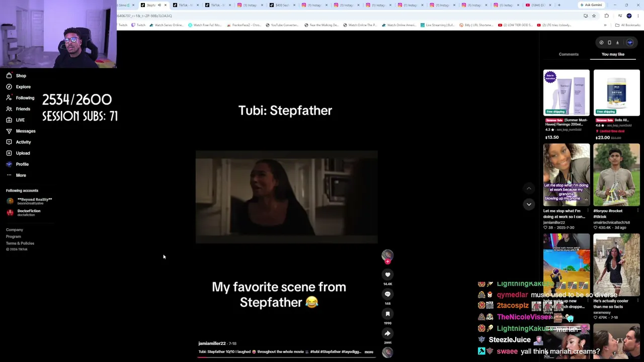Open the Messages sidebar icon
Screen dimensions: 644x362
[9, 131]
